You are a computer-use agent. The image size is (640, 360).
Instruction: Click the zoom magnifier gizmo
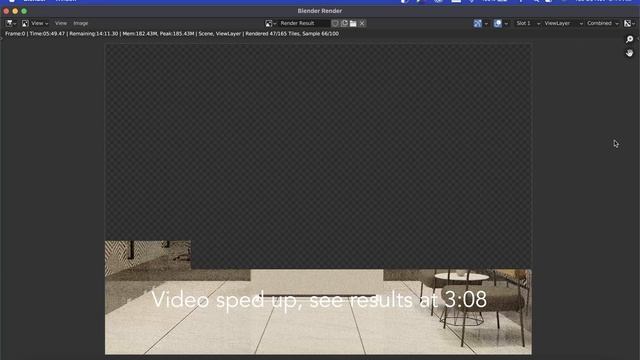pos(629,39)
